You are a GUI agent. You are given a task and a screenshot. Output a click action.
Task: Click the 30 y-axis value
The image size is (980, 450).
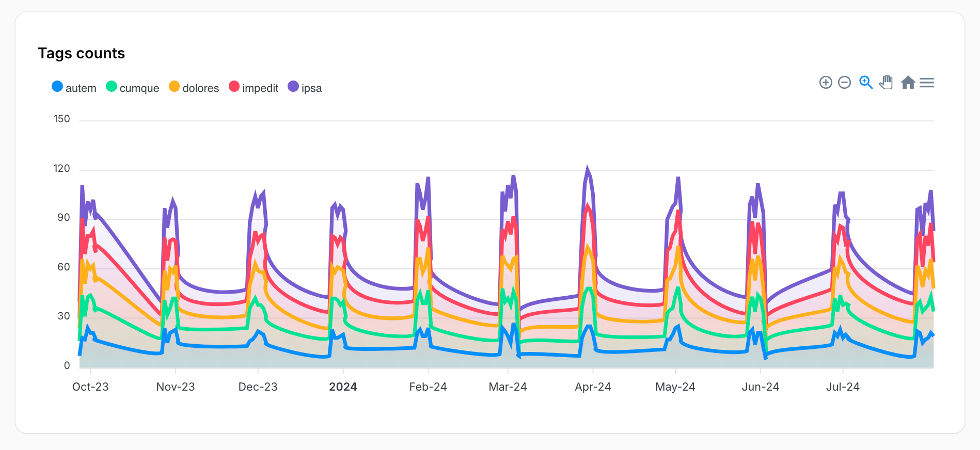click(64, 316)
